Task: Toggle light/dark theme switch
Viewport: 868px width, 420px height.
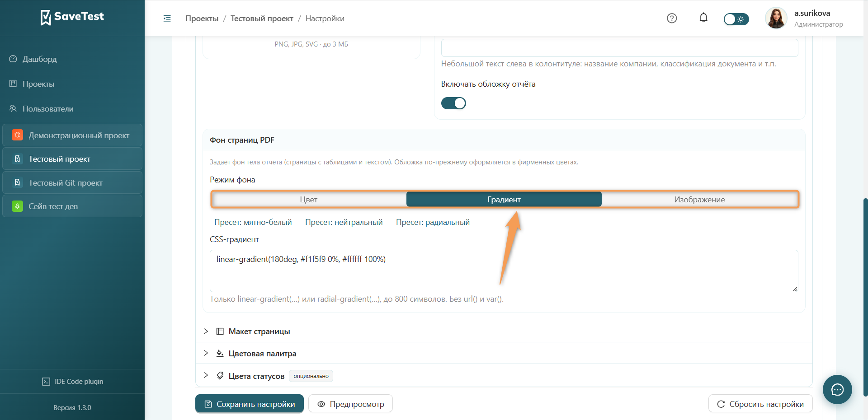Action: point(736,19)
